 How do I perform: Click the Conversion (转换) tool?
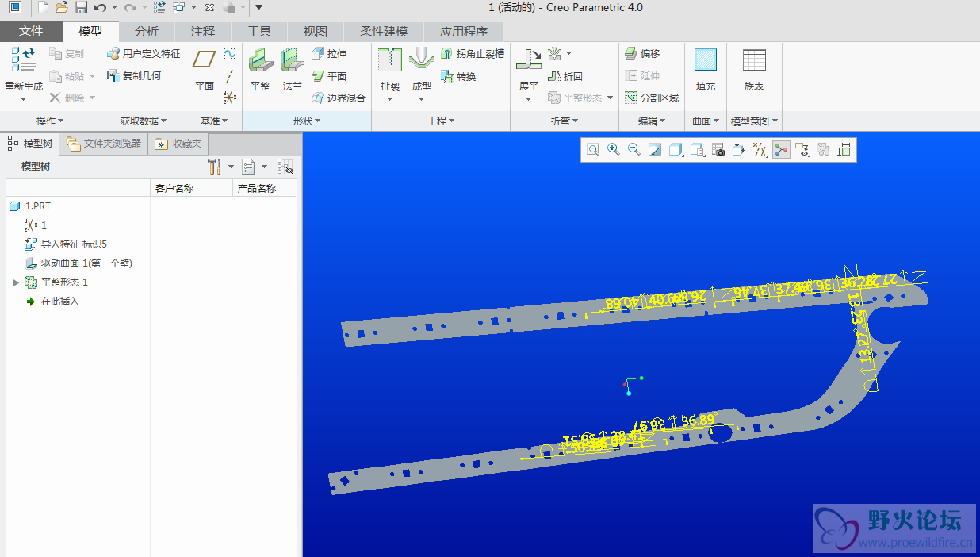tap(458, 76)
